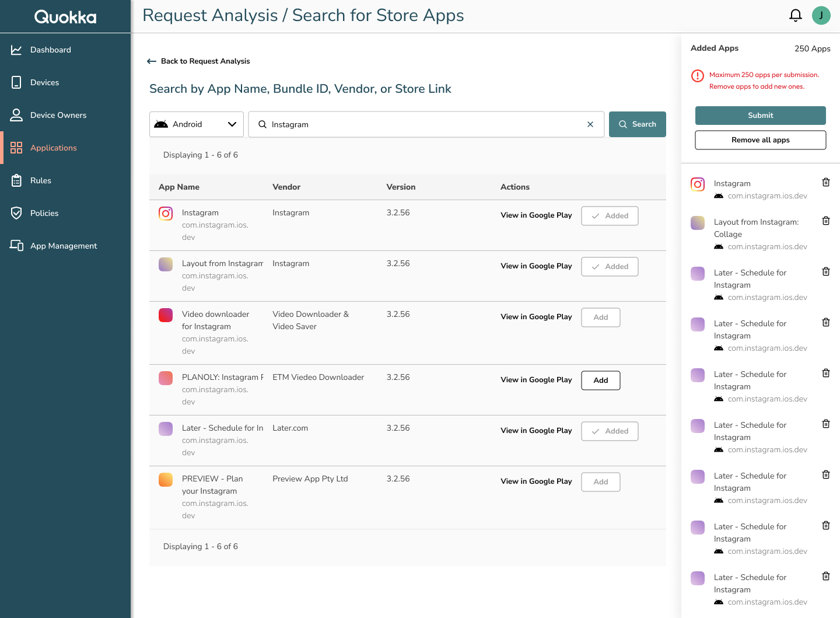Open the notifications bell
Viewport: 840px width, 618px height.
pos(795,15)
